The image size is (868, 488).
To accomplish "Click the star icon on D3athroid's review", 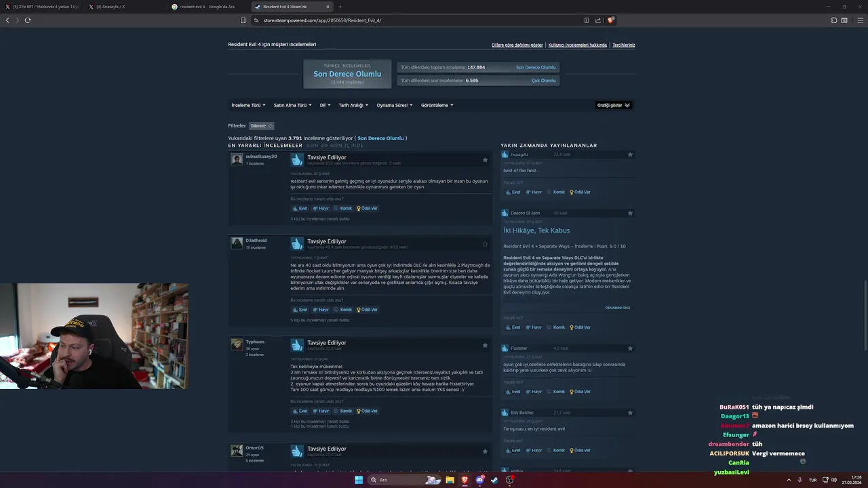I will click(485, 244).
